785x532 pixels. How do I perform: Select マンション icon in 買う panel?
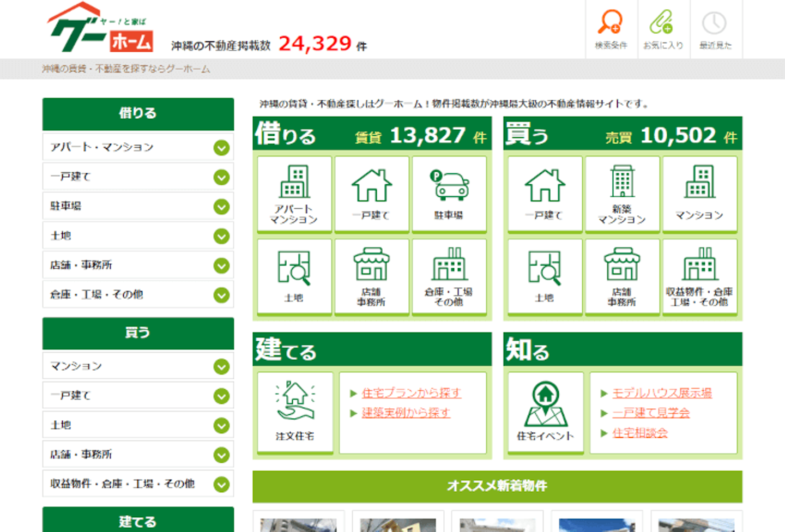pos(700,194)
